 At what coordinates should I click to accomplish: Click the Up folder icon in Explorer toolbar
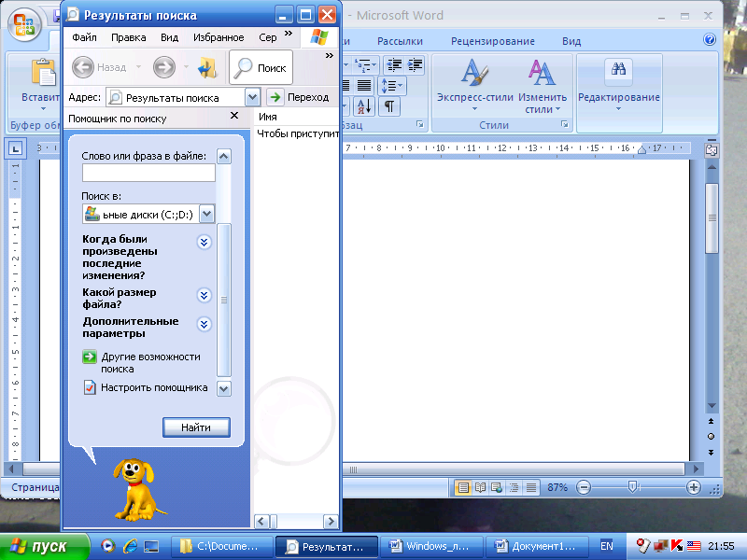(206, 67)
